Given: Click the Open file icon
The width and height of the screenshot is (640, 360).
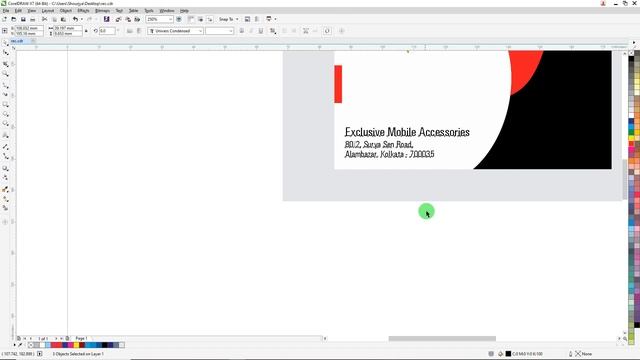Looking at the screenshot, I should (13, 19).
